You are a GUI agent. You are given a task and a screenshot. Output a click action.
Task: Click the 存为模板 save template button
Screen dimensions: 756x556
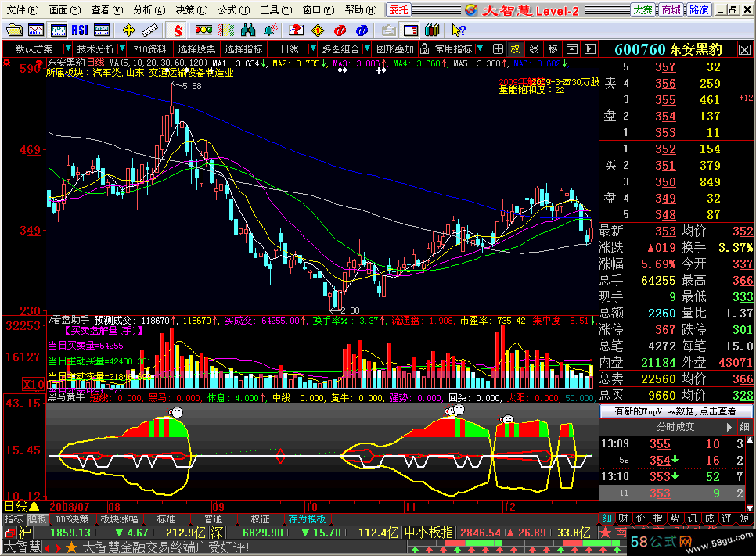307,519
